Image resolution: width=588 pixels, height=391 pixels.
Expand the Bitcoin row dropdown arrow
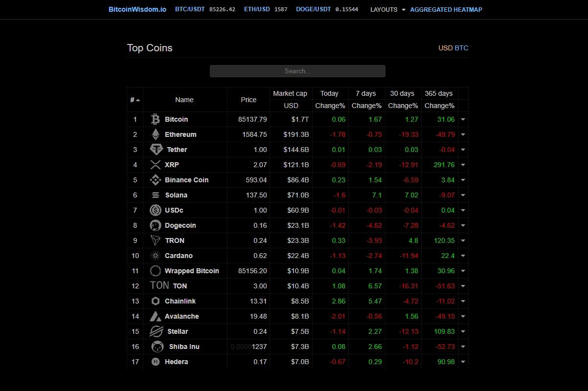click(463, 119)
